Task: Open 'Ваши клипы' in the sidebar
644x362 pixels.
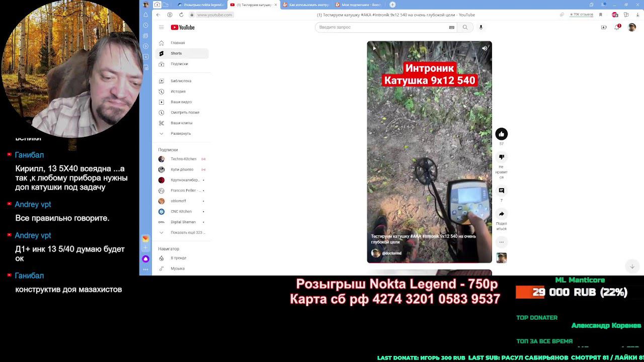Action: pyautogui.click(x=182, y=123)
